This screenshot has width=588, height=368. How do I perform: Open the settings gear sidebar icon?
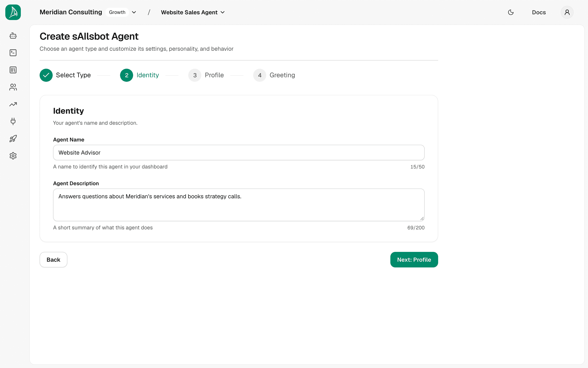[13, 156]
